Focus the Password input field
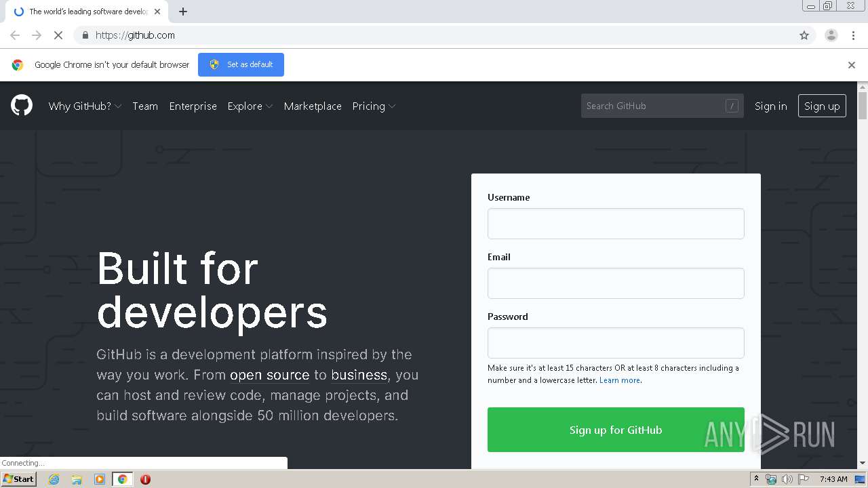 tap(616, 343)
